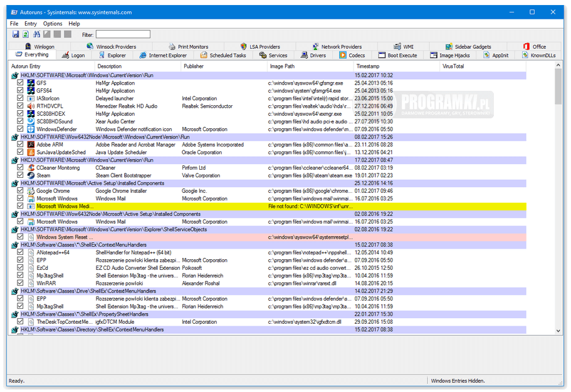Click the Find binoculars toolbar icon
This screenshot has height=392, width=571.
[37, 34]
